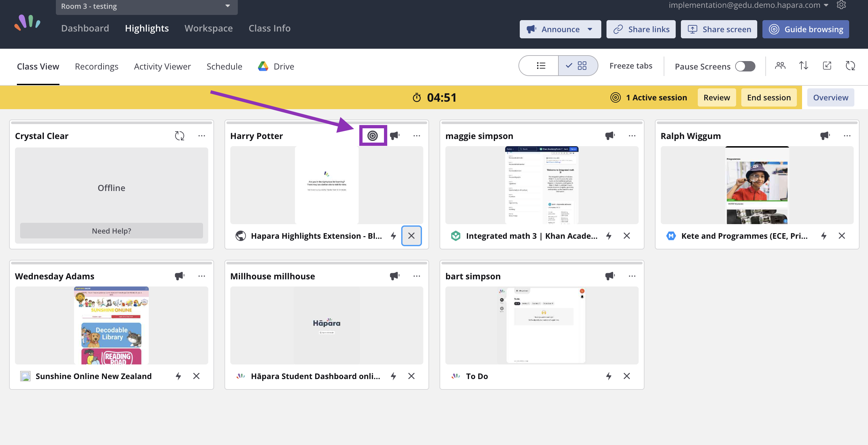868x445 pixels.
Task: Go to Dashboard in top navigation
Action: click(85, 28)
